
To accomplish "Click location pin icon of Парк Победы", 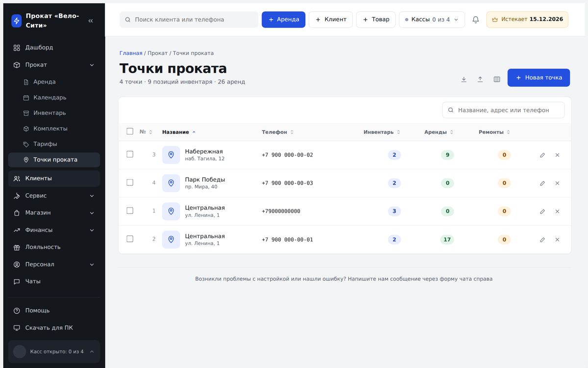I will tap(171, 183).
